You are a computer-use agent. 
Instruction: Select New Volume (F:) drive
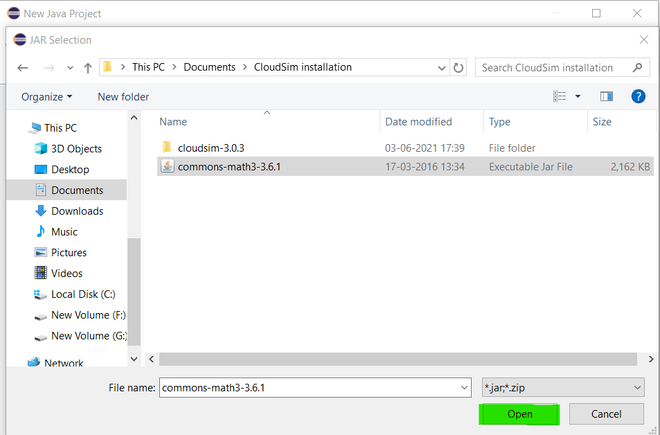(80, 315)
